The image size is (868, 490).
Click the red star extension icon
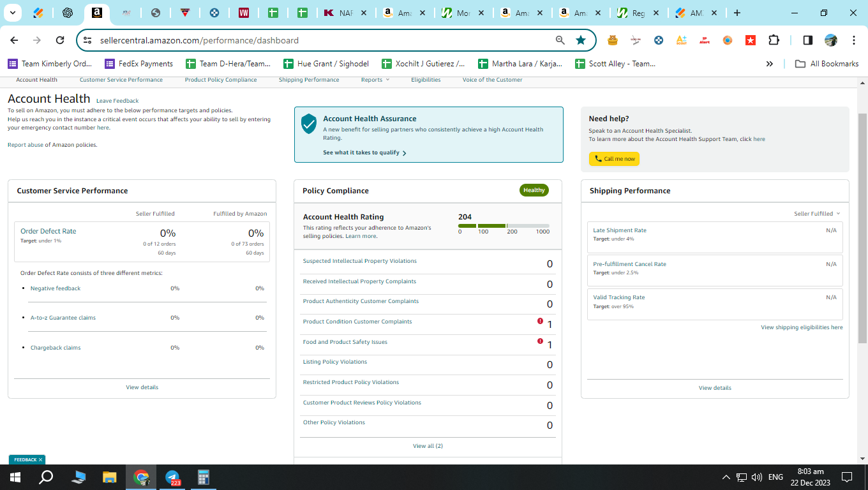751,40
